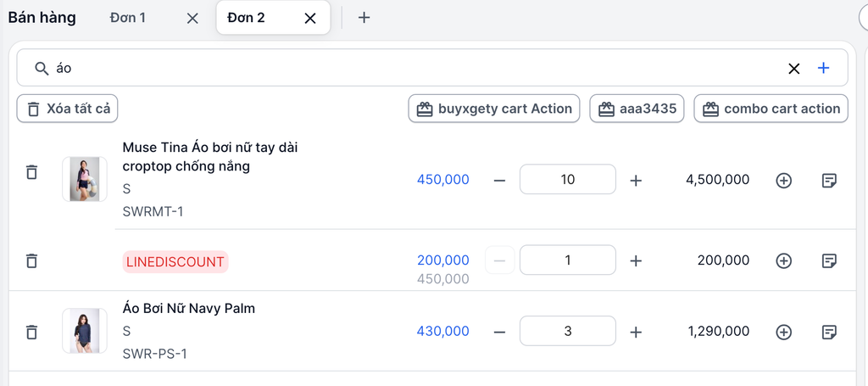Remove the LINEDISCOUNT row with trash icon
The height and width of the screenshot is (386, 868).
pos(32,260)
